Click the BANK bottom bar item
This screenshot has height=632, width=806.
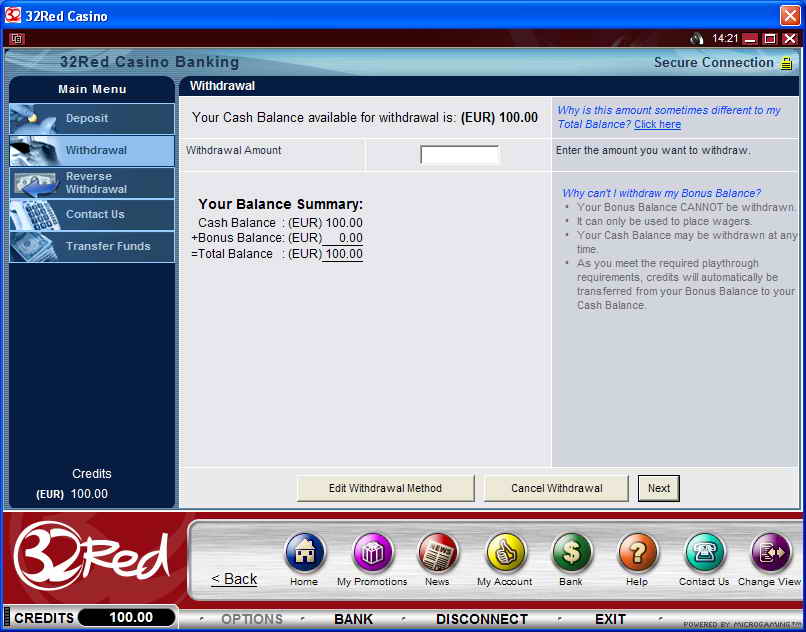tap(353, 619)
